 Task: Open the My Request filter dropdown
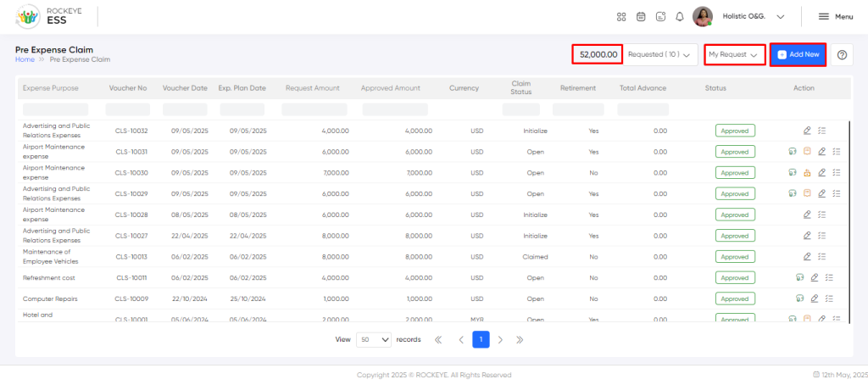(734, 54)
